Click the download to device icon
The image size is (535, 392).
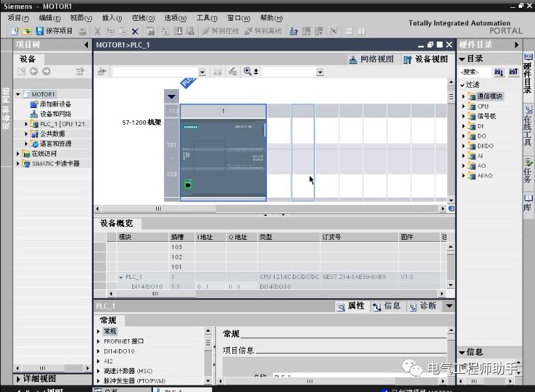point(178,31)
